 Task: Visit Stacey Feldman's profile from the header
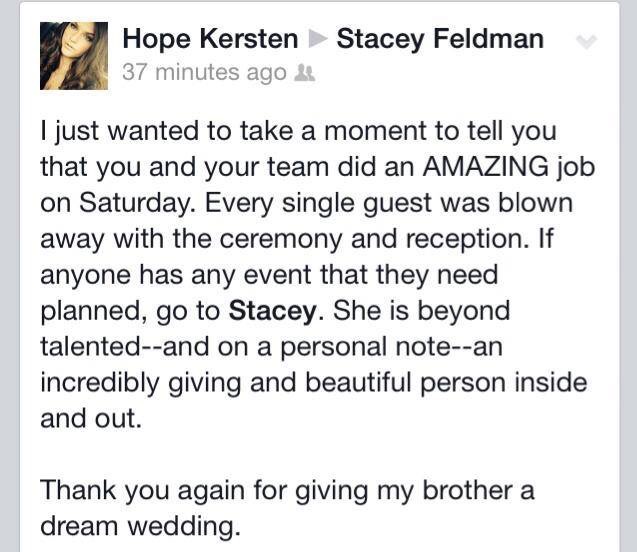pyautogui.click(x=440, y=39)
